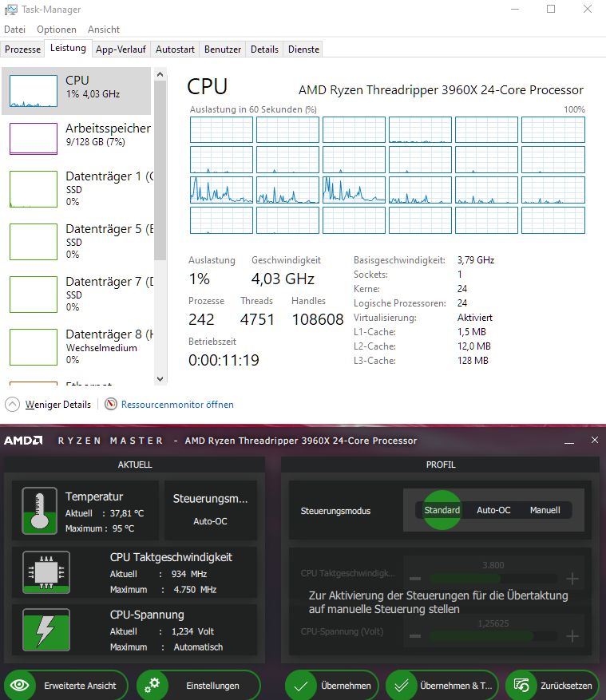Select Datenträger 1 SSD in sidebar
Image resolution: width=606 pixels, height=700 pixels.
point(77,189)
